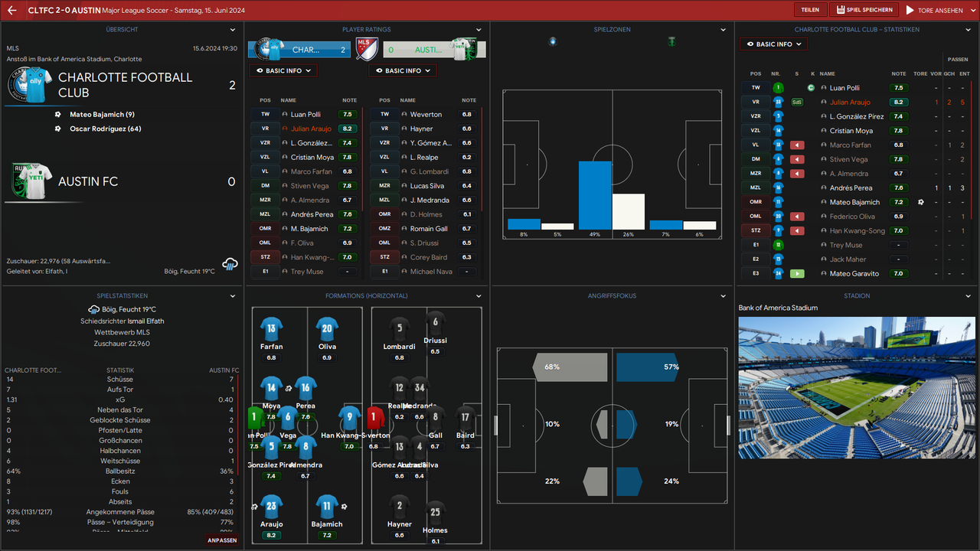
Task: Click the Austin FC crest in overview
Action: [30, 181]
